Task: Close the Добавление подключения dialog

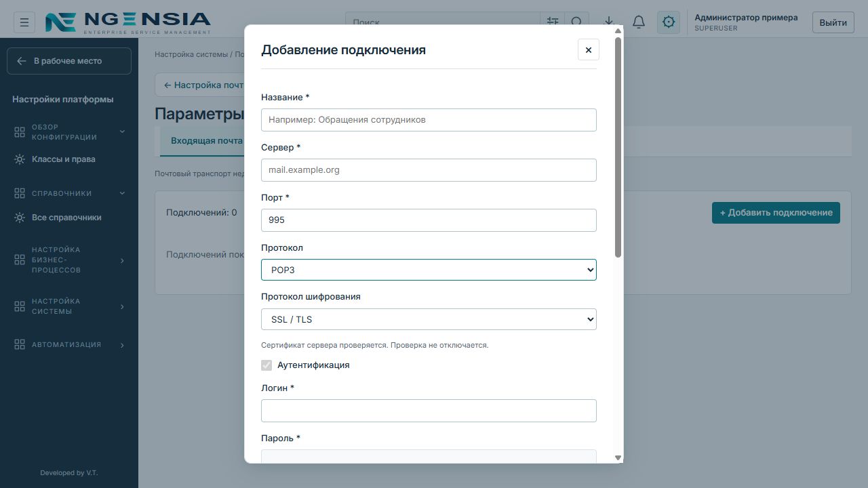Action: click(589, 49)
